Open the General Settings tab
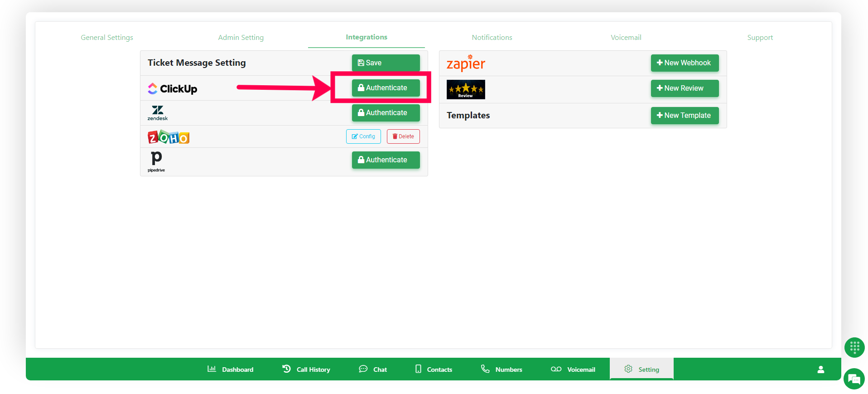The width and height of the screenshot is (868, 394). tap(107, 38)
